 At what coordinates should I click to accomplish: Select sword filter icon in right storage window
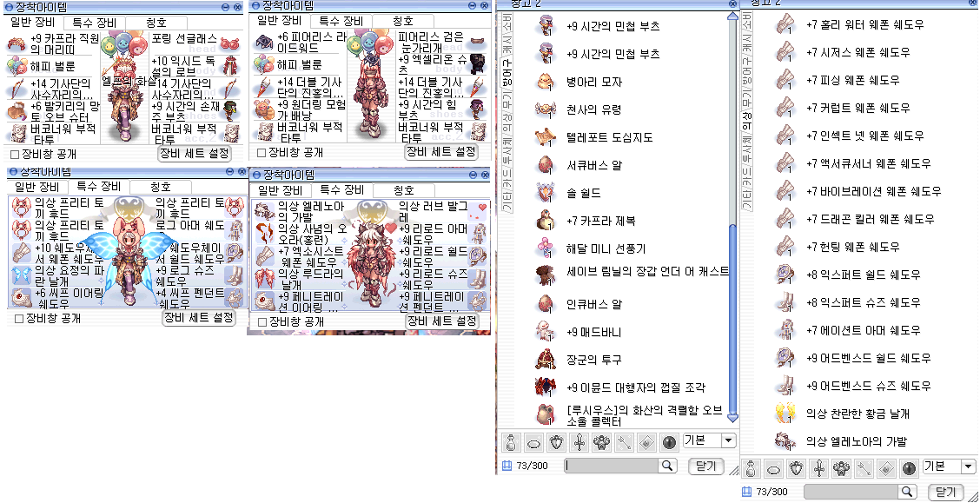pos(818,467)
